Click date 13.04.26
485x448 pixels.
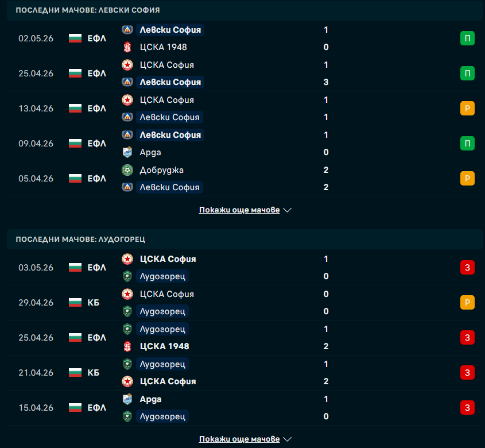[36, 109]
